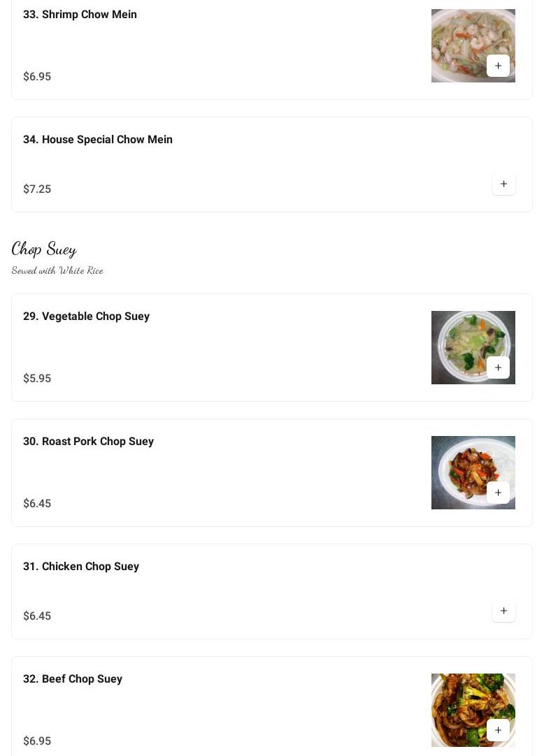Select the 32. Beef Chop Suey title
Viewport: 544px width, 756px height.
pos(72,679)
